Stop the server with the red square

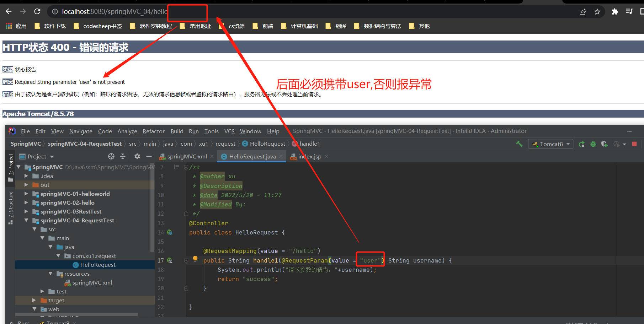coord(634,144)
